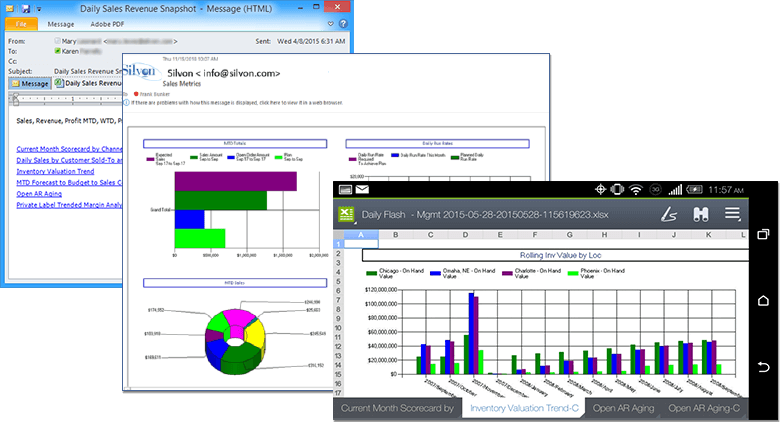
Task: Tap the Android back button
Action: (x=763, y=367)
